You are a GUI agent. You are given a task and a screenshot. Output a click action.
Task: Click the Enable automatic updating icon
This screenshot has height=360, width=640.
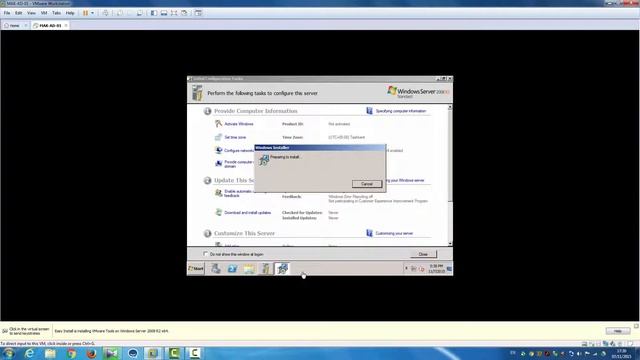(218, 193)
